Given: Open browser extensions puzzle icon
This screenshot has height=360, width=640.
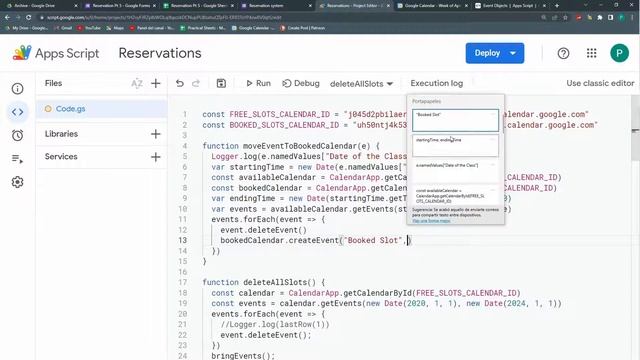Looking at the screenshot, I should (600, 18).
